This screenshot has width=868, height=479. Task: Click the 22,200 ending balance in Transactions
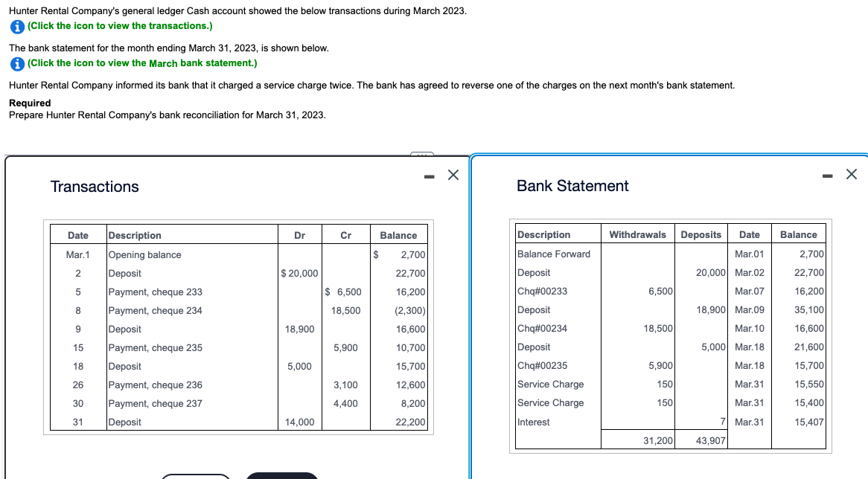410,422
